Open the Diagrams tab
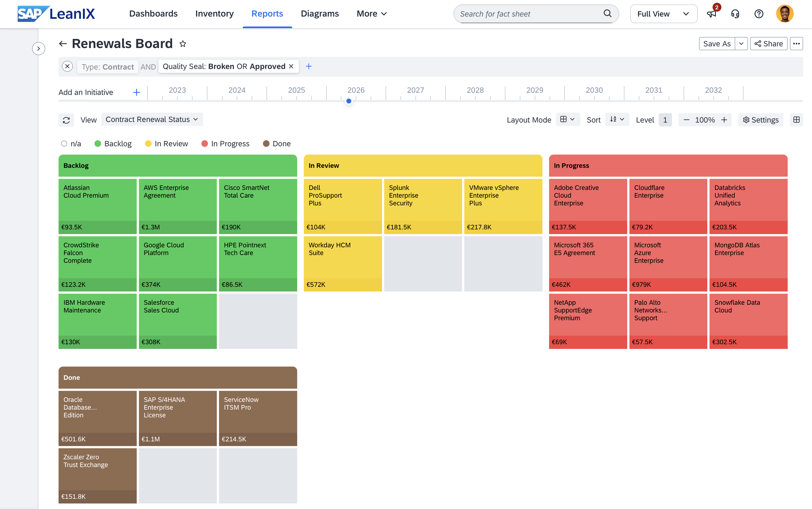The height and width of the screenshot is (509, 812). coord(320,14)
